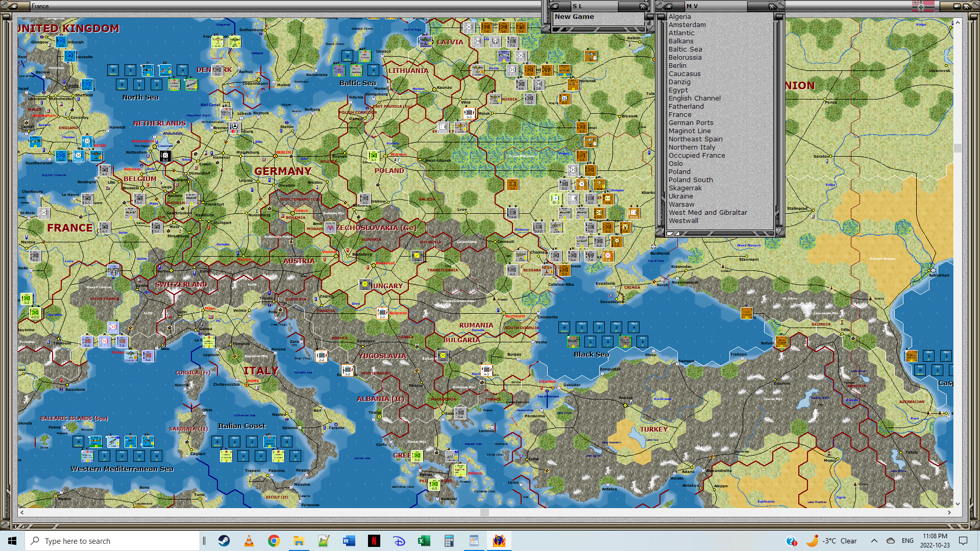Open Google Chrome from the taskbar
980x551 pixels.
(274, 541)
